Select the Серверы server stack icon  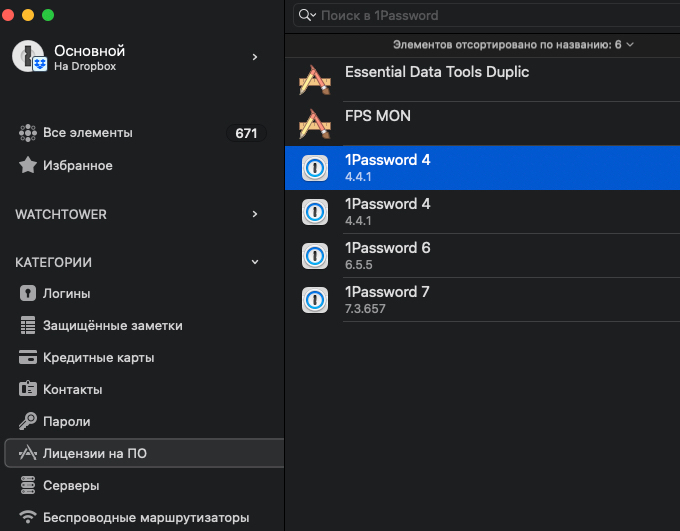(28, 485)
